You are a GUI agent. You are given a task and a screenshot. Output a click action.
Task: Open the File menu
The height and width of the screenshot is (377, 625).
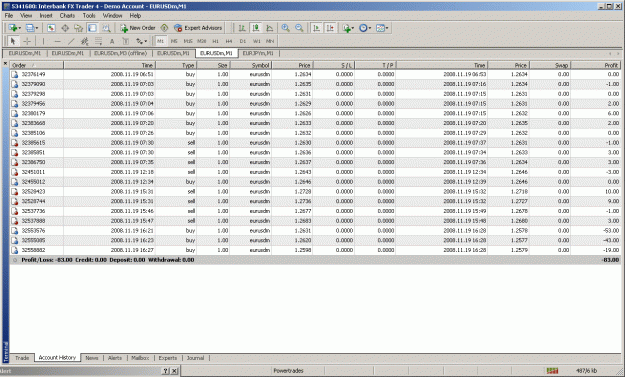click(x=9, y=16)
